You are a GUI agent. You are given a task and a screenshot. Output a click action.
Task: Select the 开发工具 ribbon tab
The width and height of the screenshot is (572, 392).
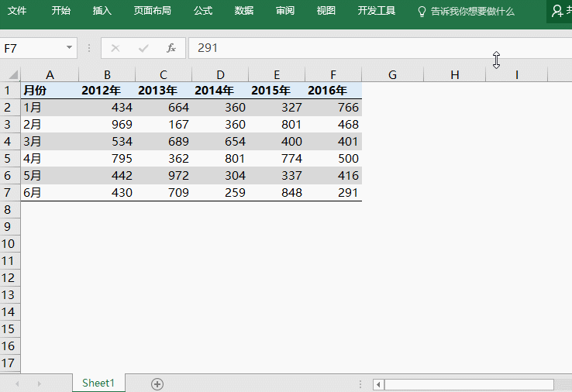tap(376, 11)
